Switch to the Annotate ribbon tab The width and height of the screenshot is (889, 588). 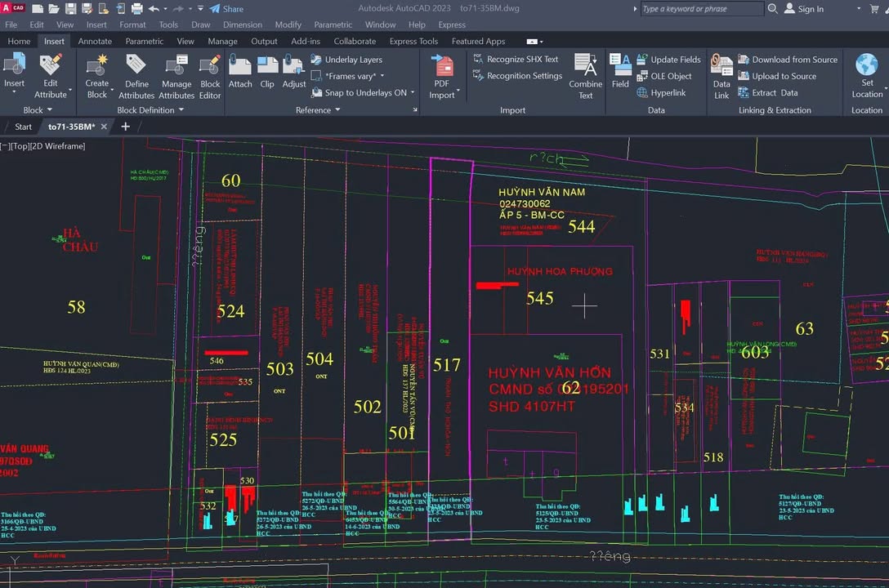coord(95,42)
